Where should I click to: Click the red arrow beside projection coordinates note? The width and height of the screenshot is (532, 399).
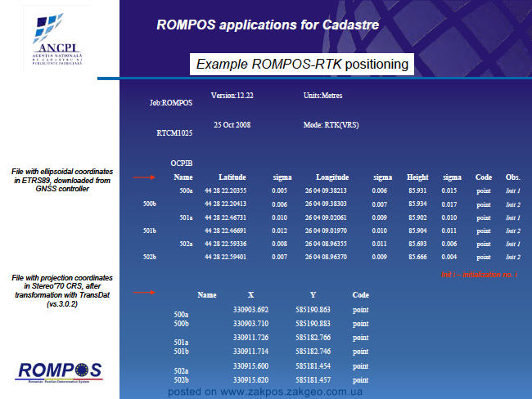(144, 292)
